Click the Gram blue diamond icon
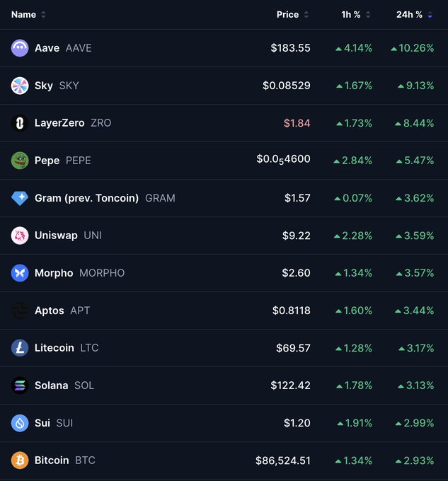This screenshot has height=481, width=448. [20, 198]
